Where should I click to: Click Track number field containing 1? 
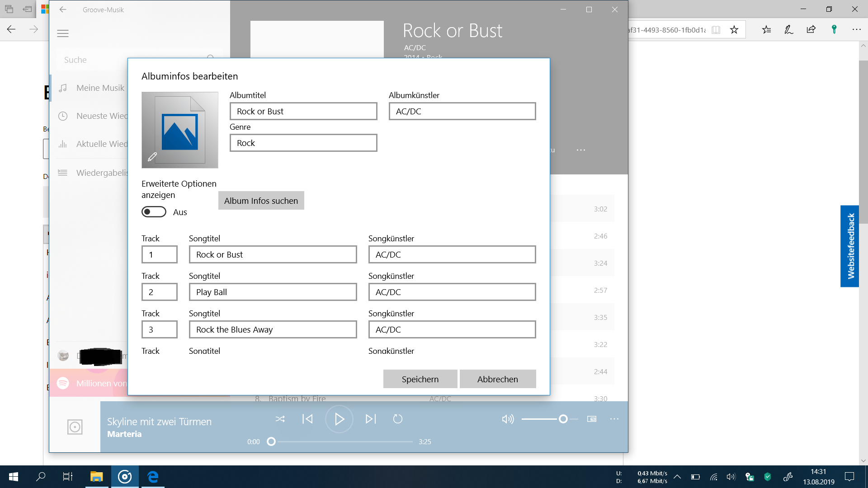pos(159,254)
